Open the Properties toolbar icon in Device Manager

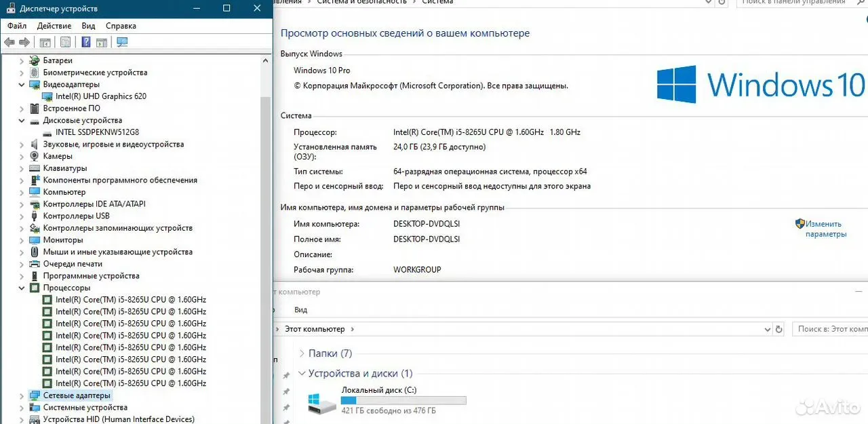coord(65,42)
